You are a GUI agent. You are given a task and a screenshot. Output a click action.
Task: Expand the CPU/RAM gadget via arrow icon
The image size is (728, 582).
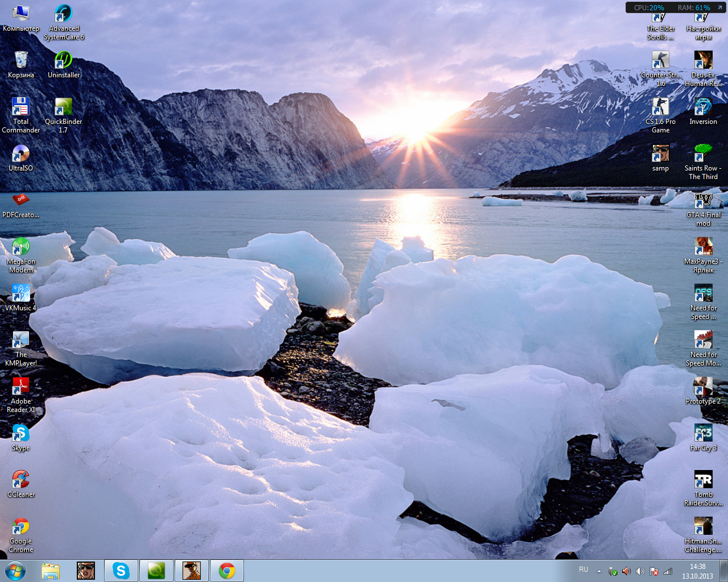719,7
